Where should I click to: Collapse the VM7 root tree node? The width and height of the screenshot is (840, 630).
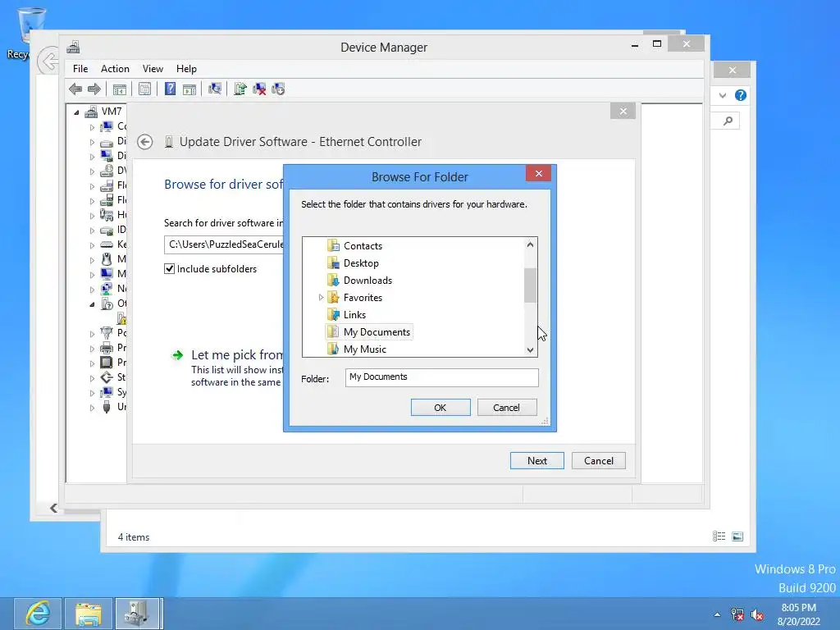click(76, 112)
